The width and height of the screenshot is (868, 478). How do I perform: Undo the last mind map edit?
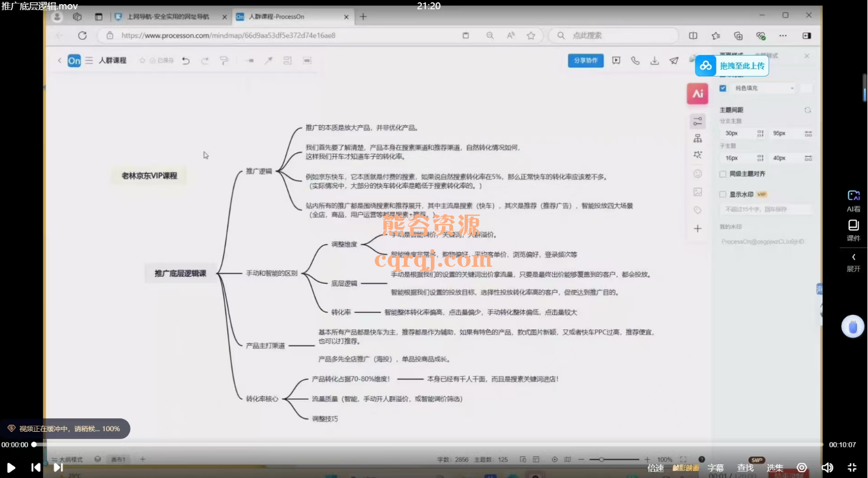coord(186,60)
